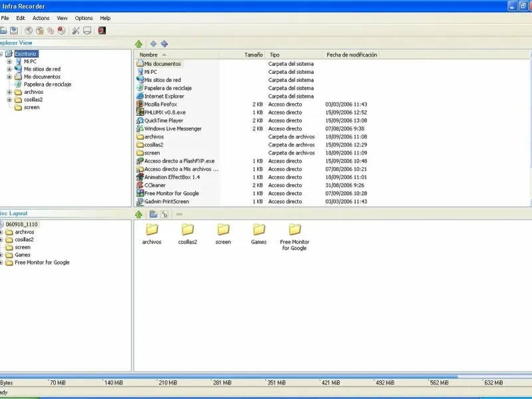The width and height of the screenshot is (532, 399).
Task: Select disc root 060918_1110 in layout tree
Action: click(22, 224)
